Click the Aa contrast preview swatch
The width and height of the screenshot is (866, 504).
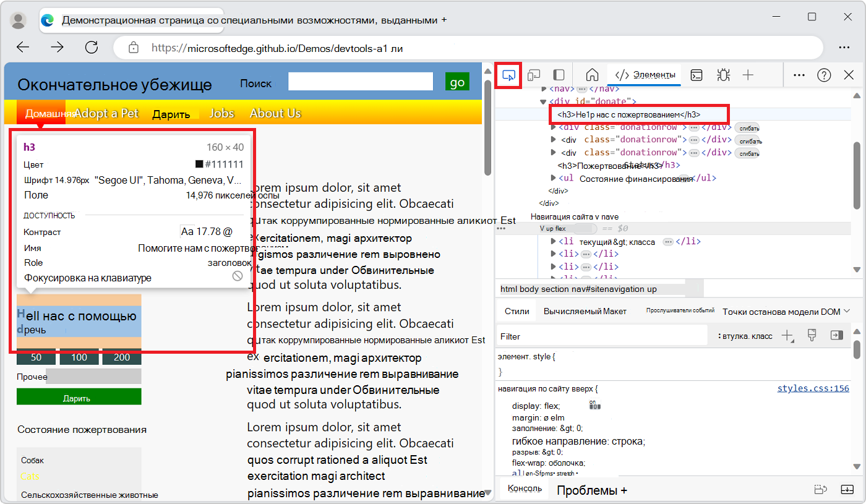187,232
